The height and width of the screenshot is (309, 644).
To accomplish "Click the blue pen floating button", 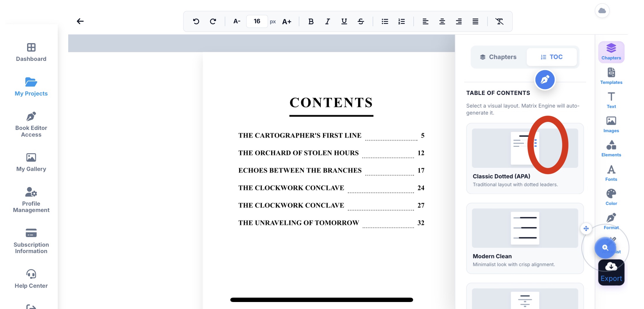I will (545, 80).
